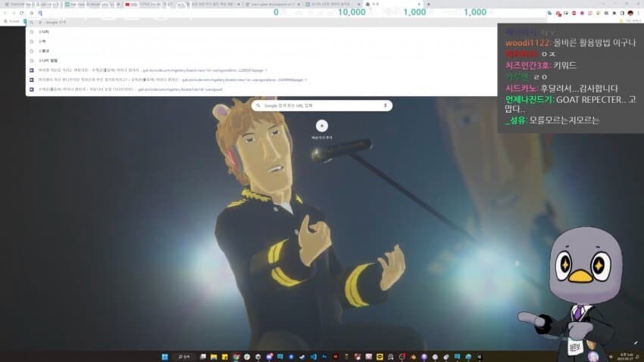
Task: Open the Chrome icon on the taskbar
Action: click(236, 357)
